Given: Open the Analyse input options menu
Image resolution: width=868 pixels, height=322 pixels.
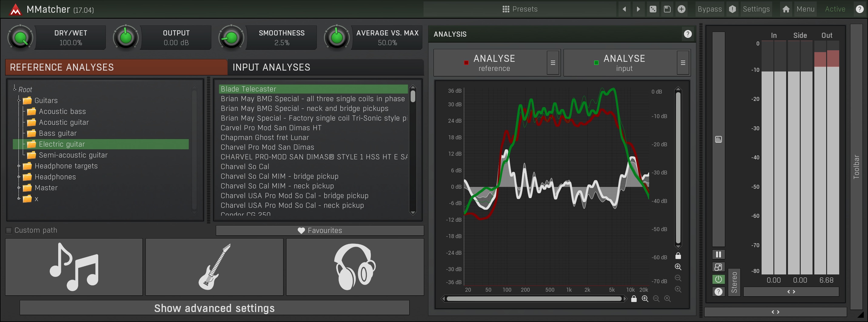Looking at the screenshot, I should pos(683,63).
